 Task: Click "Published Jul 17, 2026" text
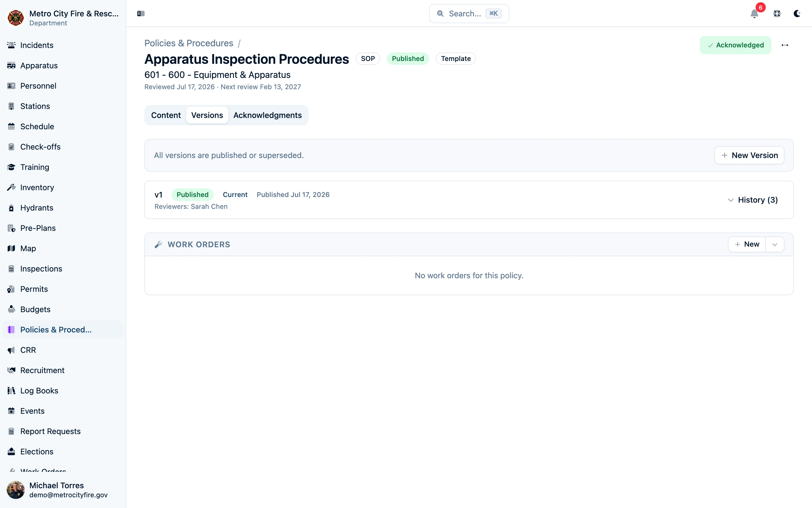pos(293,194)
